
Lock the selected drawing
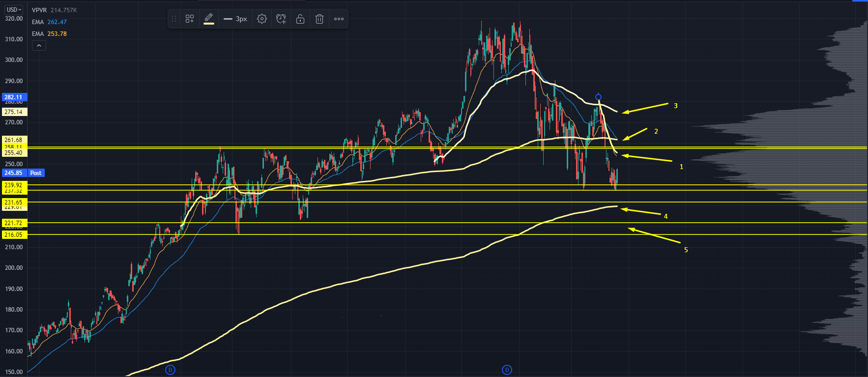(x=300, y=19)
